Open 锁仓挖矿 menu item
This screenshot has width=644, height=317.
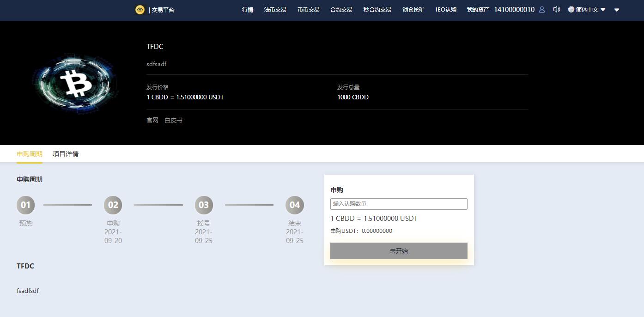point(413,10)
